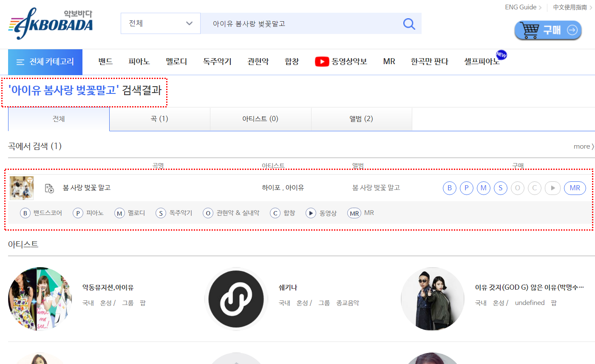595x364 pixels.
Task: Switch to the 곡 (1) tab
Action: tap(160, 119)
